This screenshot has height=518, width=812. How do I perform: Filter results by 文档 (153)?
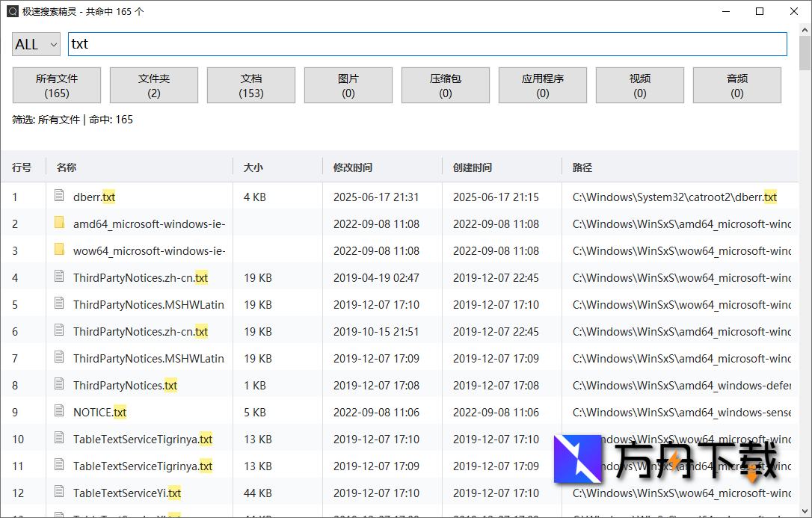click(x=251, y=85)
